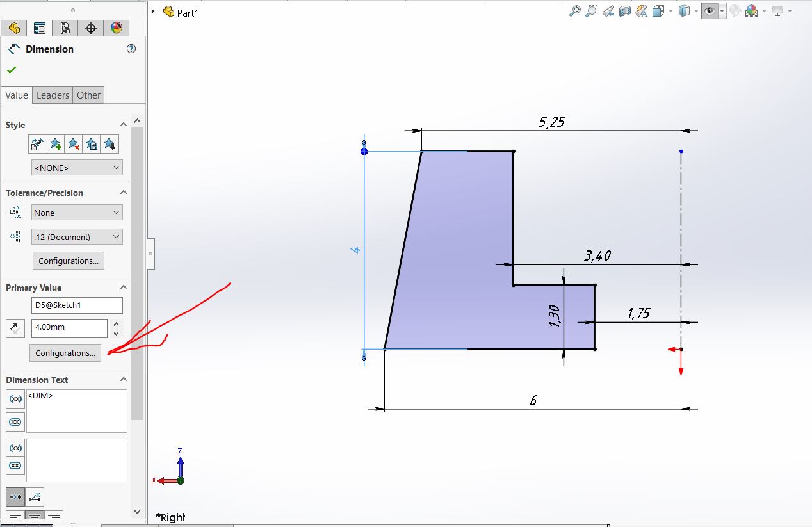Open the ConfigurationManager tab icon

[65, 28]
